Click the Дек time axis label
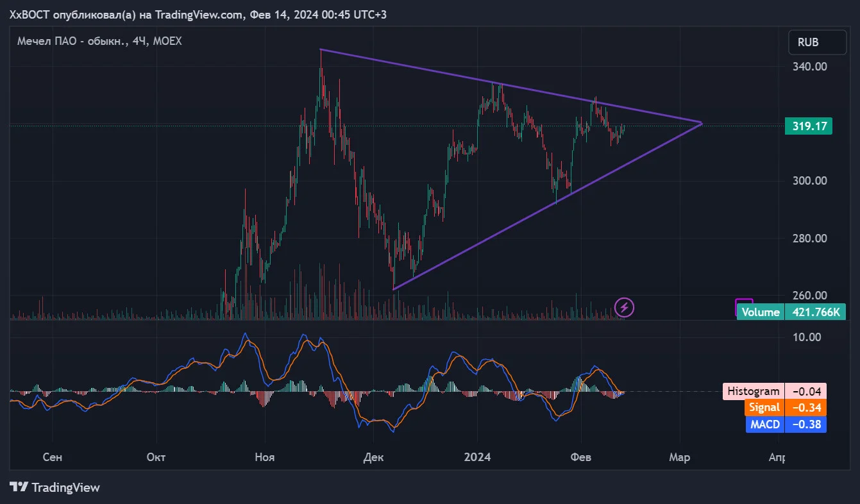Image resolution: width=860 pixels, height=504 pixels. pyautogui.click(x=373, y=457)
